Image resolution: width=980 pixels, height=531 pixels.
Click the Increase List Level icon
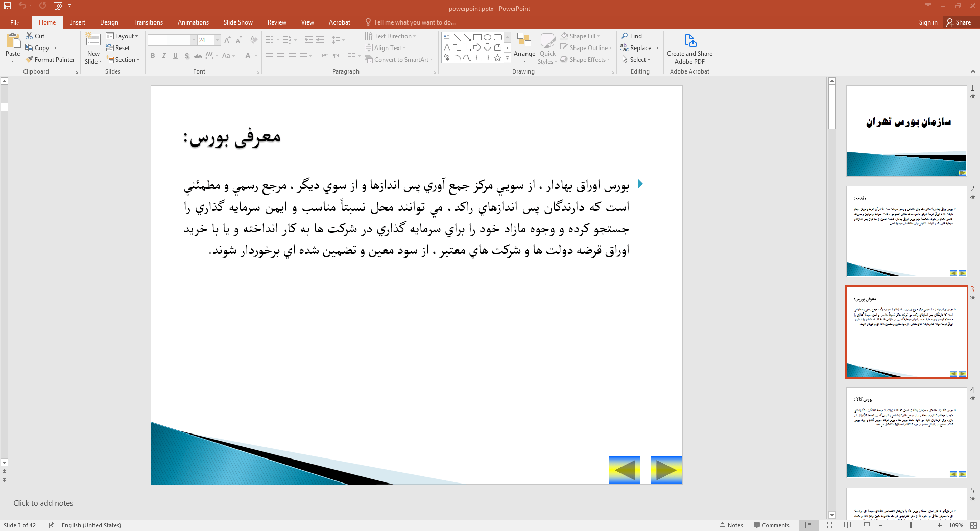(320, 40)
